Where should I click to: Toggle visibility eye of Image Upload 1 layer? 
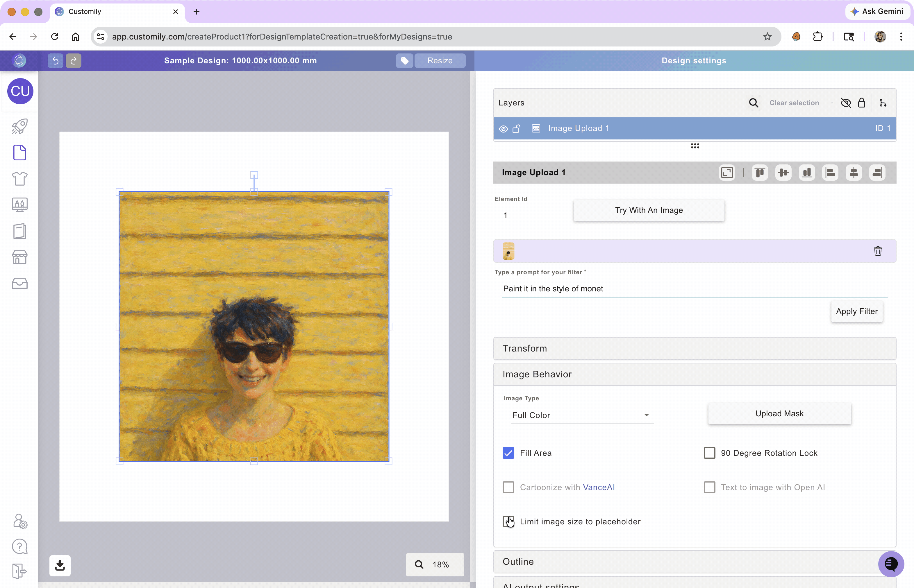click(503, 129)
